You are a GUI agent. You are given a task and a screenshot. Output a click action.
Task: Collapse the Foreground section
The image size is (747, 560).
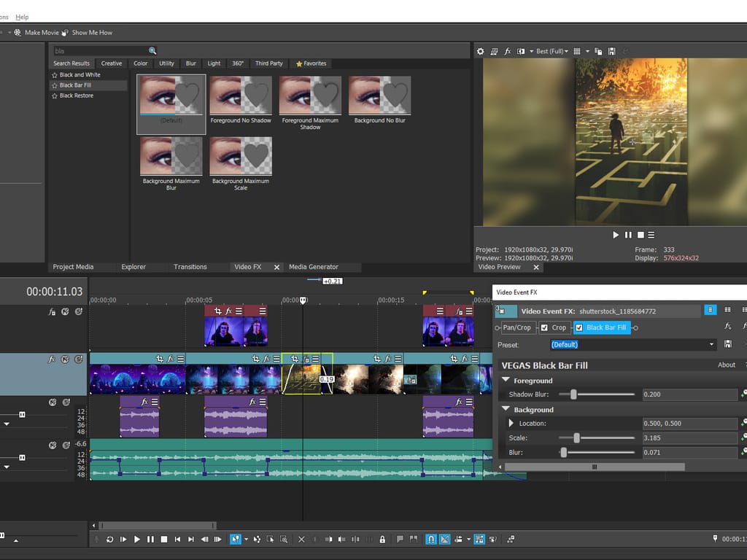point(506,381)
